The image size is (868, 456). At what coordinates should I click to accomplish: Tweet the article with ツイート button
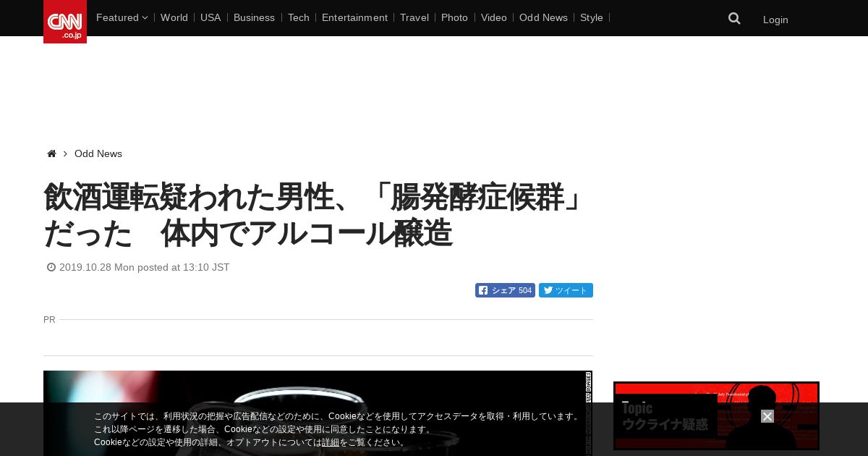click(566, 290)
